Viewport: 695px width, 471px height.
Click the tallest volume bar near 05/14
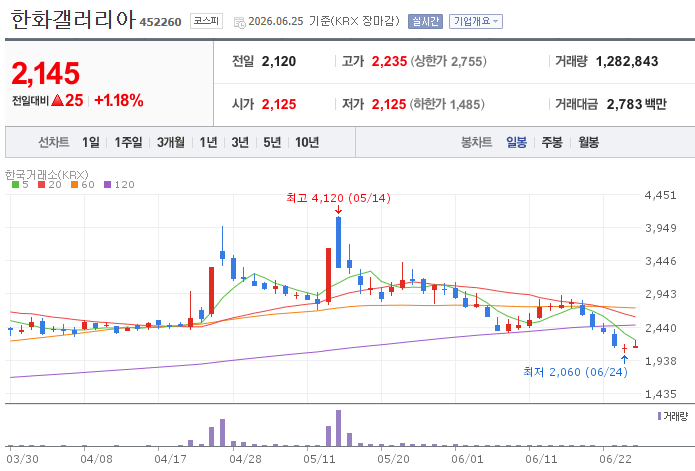[x=338, y=428]
